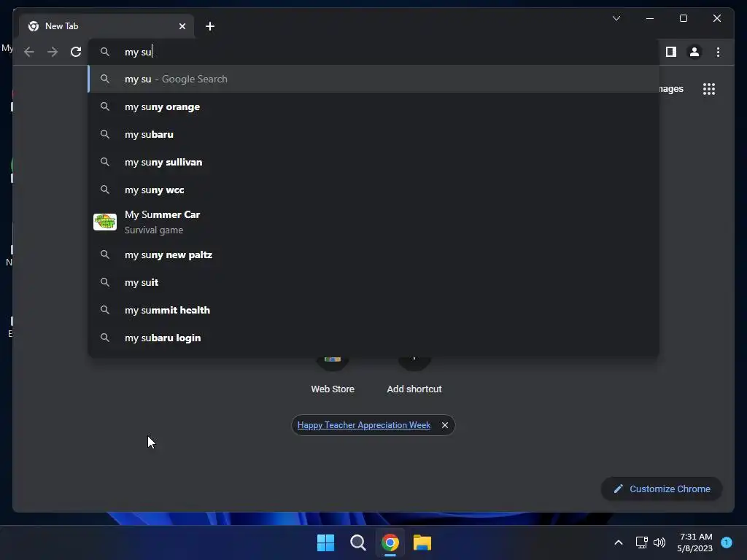Viewport: 747px width, 560px height.
Task: Choose suggestion 'my suny orange'
Action: tap(373, 106)
